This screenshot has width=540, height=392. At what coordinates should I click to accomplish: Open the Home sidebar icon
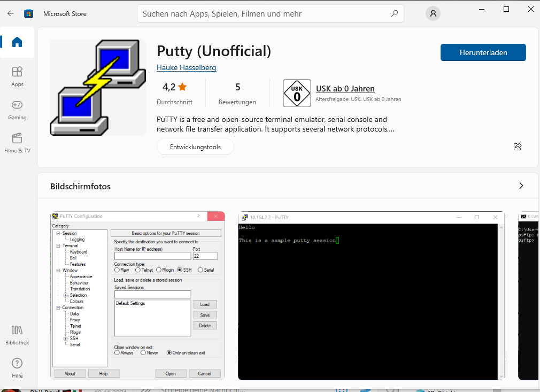point(17,42)
